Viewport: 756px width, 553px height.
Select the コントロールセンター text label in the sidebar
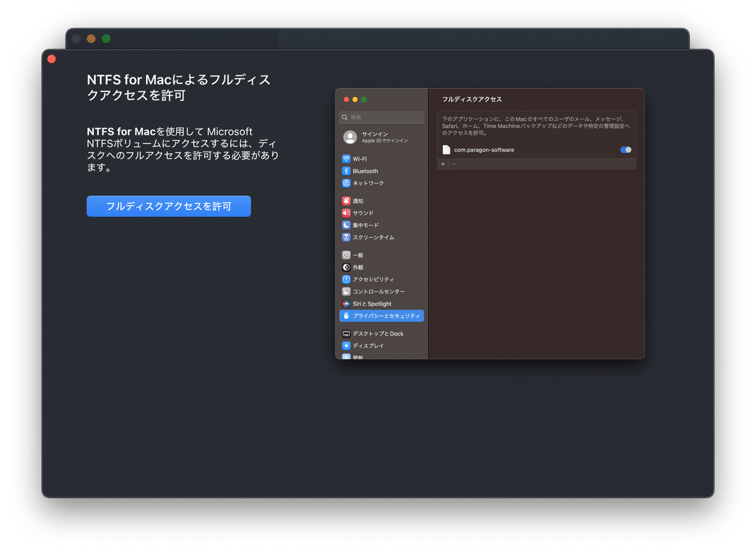coord(379,291)
